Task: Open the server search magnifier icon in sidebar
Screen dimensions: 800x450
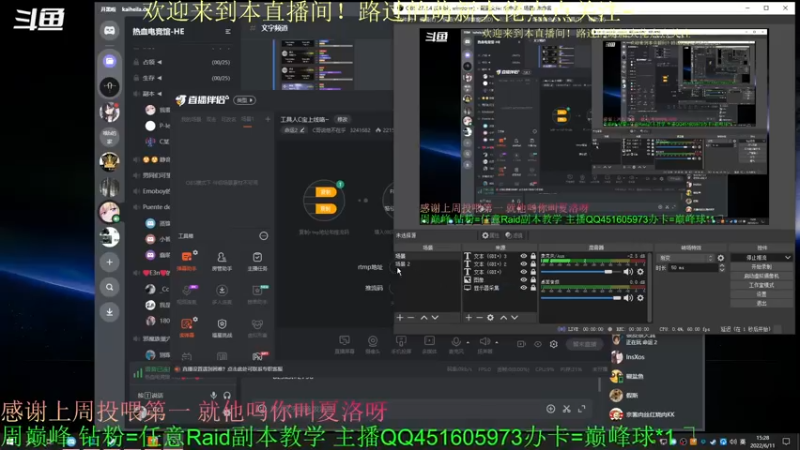Action: click(109, 287)
